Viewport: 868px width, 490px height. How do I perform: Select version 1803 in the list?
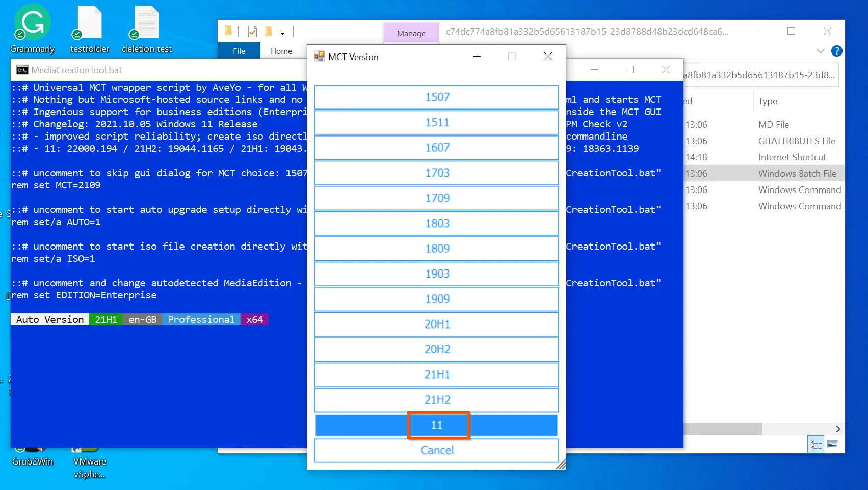click(x=436, y=224)
